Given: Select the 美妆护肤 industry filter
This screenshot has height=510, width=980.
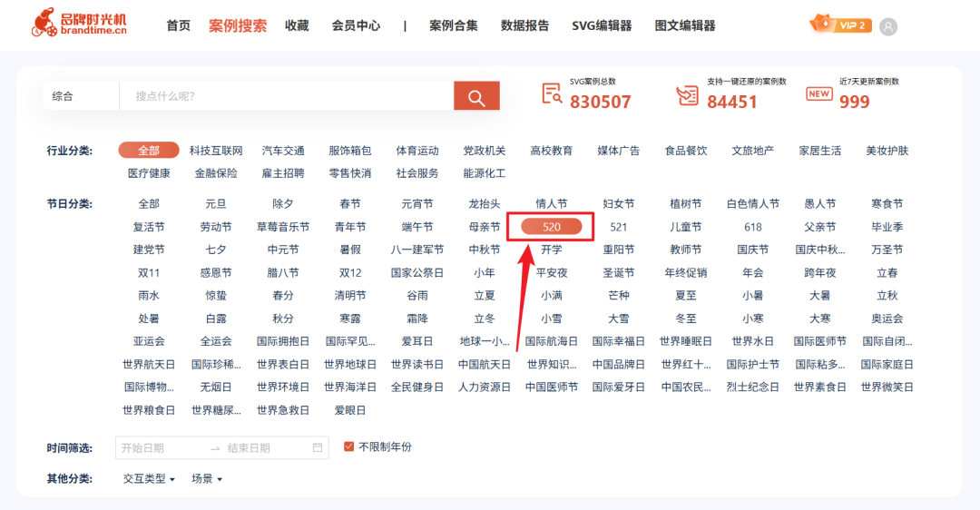Looking at the screenshot, I should tap(887, 151).
